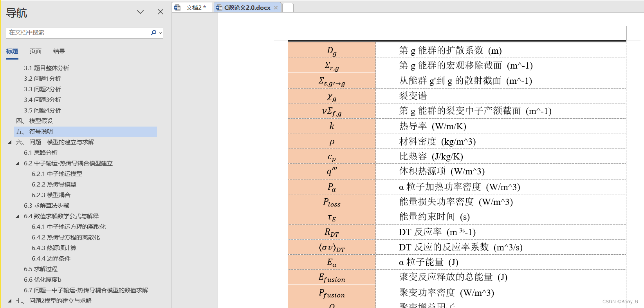Image resolution: width=644 pixels, height=308 pixels.
Task: Select heading 五、符号说明
Action: pos(85,132)
